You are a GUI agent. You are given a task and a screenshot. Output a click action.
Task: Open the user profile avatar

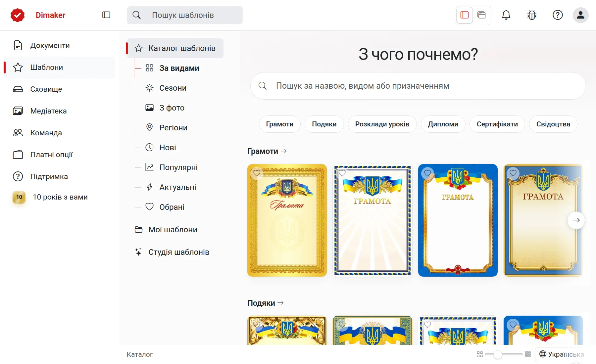[x=580, y=15]
